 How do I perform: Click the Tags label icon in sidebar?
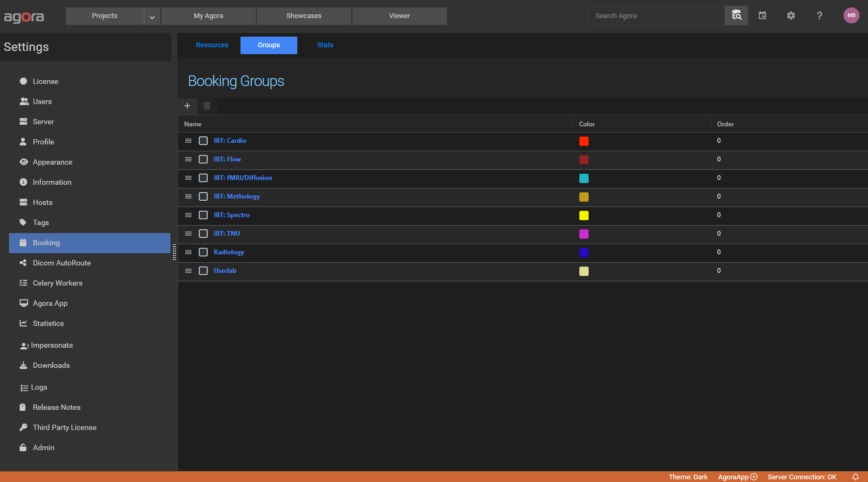[23, 222]
